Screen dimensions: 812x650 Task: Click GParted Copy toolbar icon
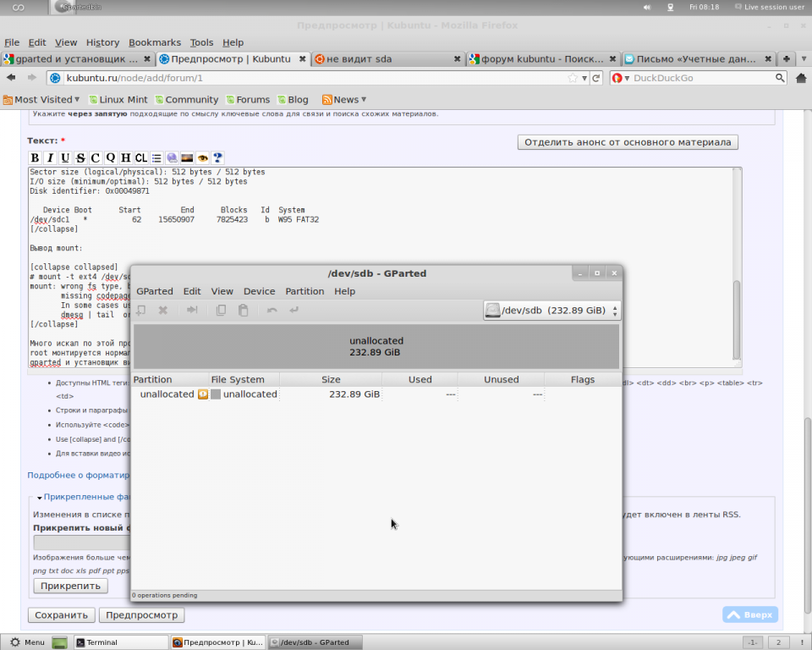tap(221, 310)
